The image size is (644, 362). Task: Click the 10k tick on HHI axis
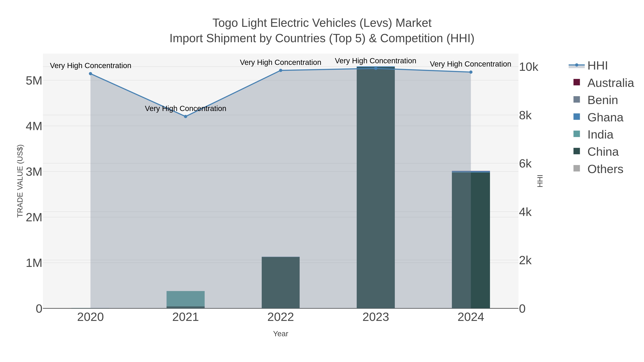[528, 67]
